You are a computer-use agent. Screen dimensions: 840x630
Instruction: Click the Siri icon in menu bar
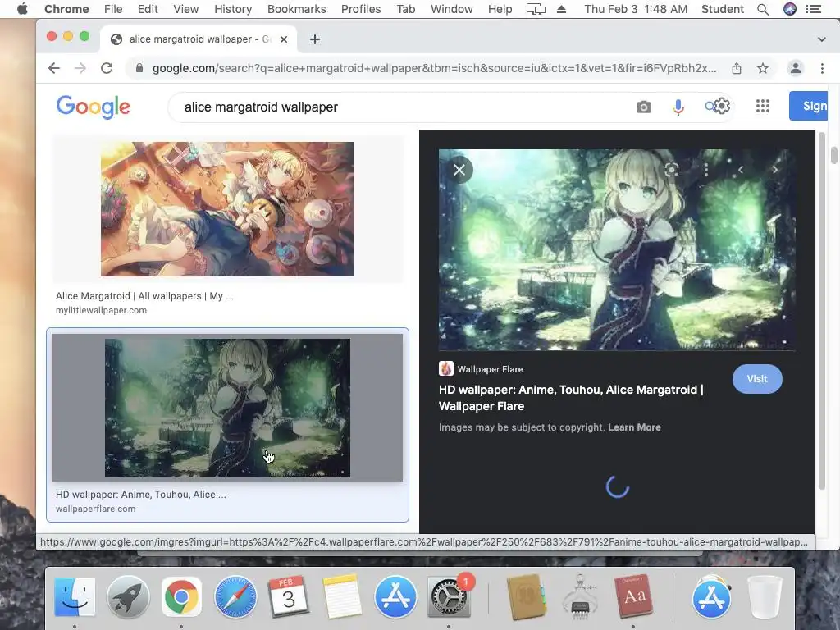pyautogui.click(x=790, y=9)
